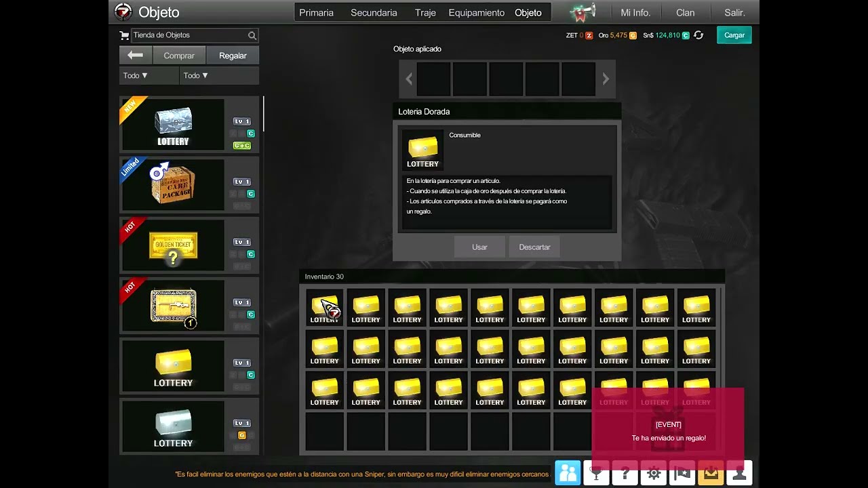Select the Regalar button
868x488 pixels.
233,56
